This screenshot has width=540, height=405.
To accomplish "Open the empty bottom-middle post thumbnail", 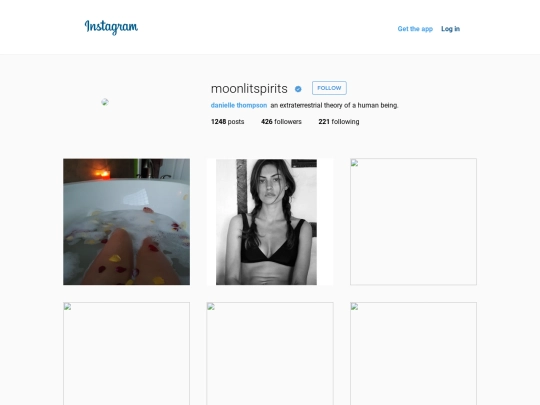I will (270, 354).
